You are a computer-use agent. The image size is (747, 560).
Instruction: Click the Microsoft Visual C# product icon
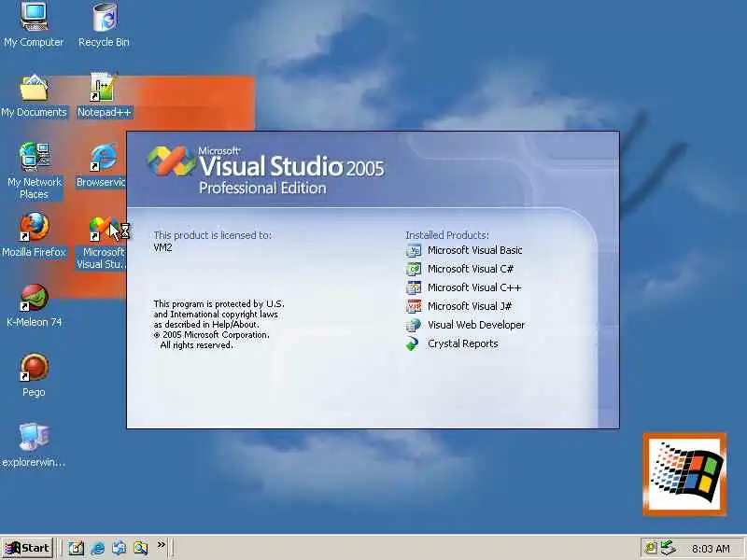[414, 269]
